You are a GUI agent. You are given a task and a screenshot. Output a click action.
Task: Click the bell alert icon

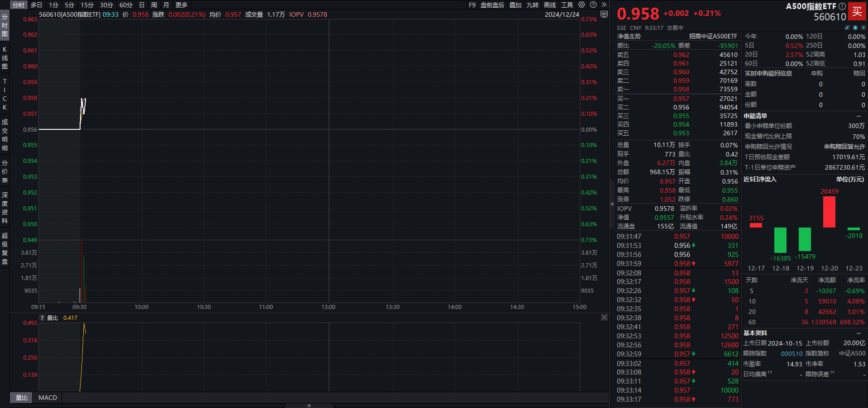[x=855, y=28]
